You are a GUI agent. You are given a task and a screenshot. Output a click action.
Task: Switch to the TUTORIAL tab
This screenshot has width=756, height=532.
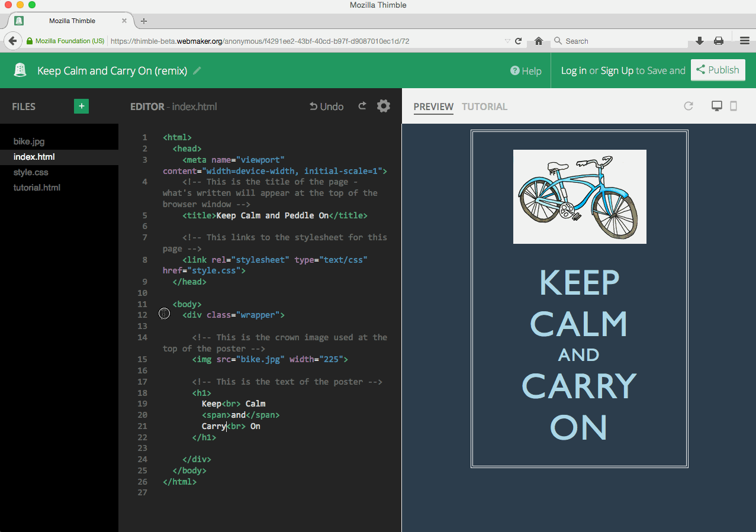(x=484, y=107)
